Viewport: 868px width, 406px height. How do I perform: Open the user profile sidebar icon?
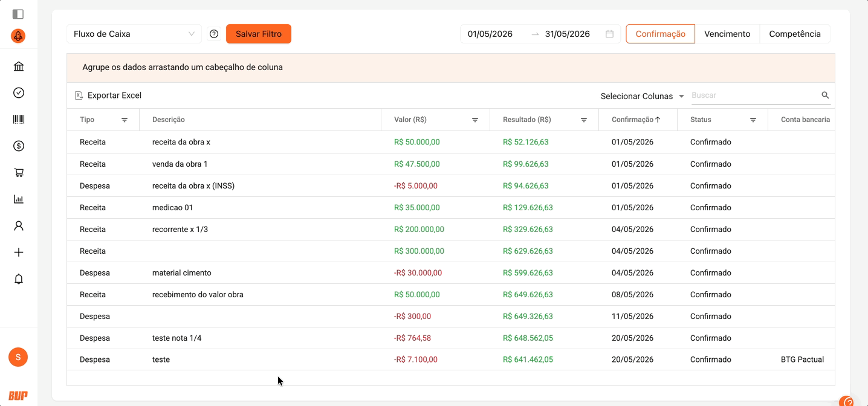(x=19, y=226)
